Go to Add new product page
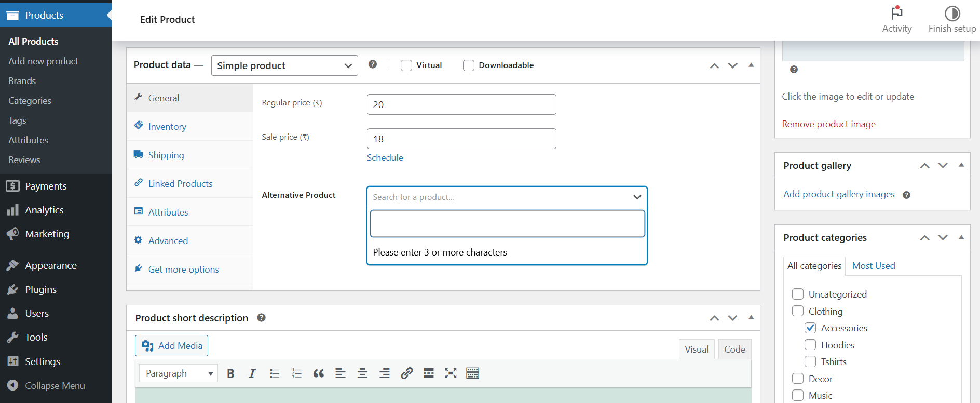This screenshot has width=980, height=403. [43, 61]
